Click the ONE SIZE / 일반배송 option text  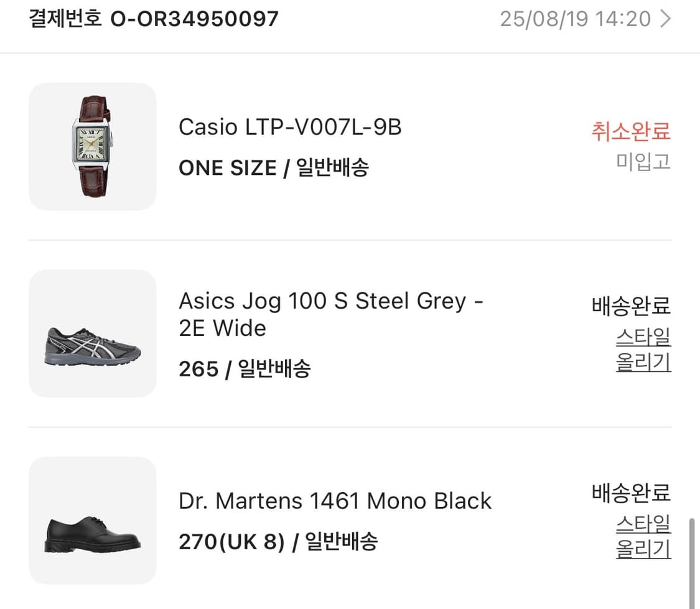(x=273, y=168)
